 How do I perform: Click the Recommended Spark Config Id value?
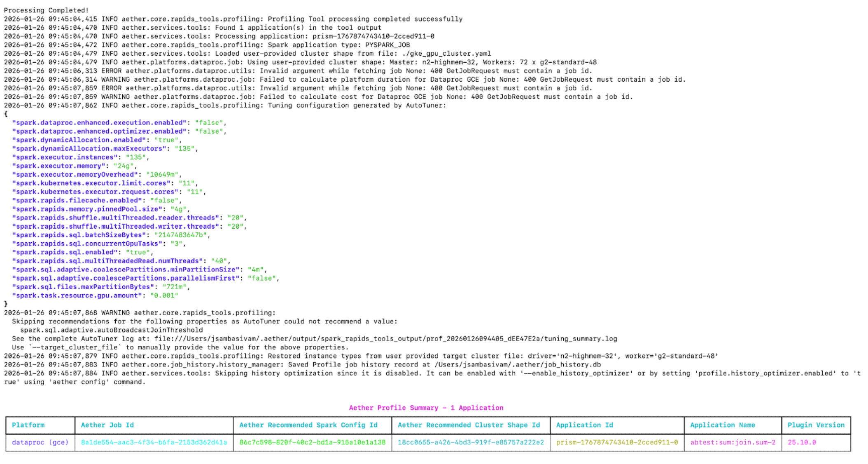[x=312, y=442]
